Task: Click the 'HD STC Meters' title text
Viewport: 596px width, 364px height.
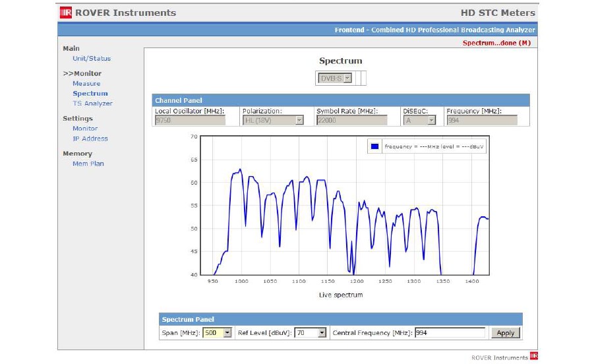Action: [x=498, y=13]
